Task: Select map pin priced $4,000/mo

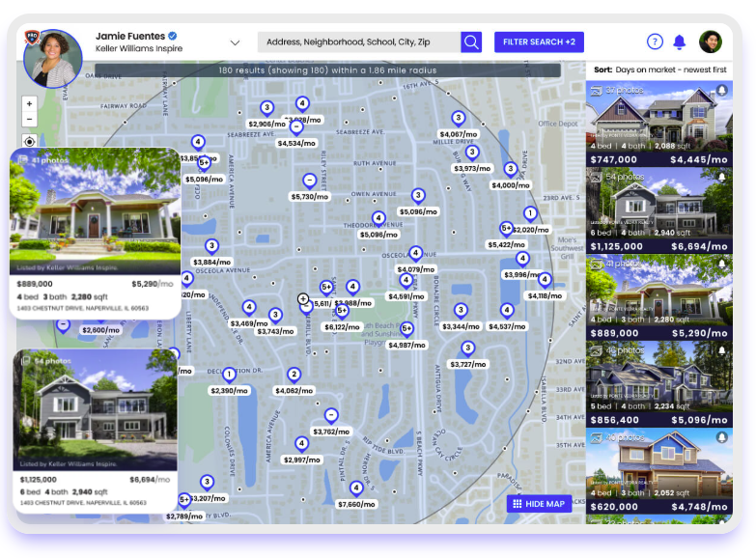Action: point(510,169)
